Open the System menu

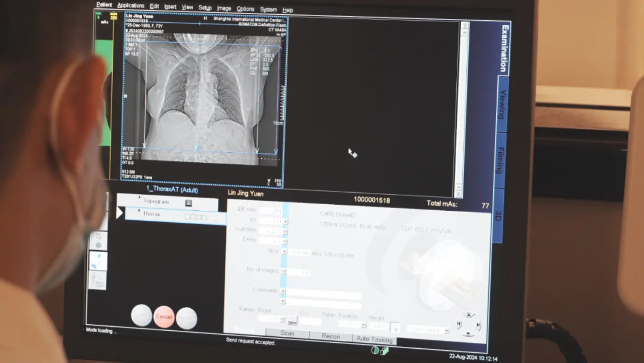(268, 9)
